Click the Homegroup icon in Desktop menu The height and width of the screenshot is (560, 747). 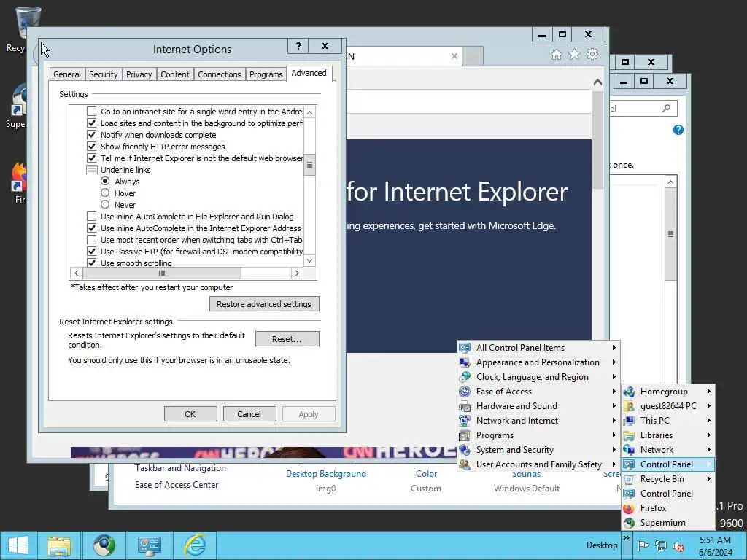(629, 392)
